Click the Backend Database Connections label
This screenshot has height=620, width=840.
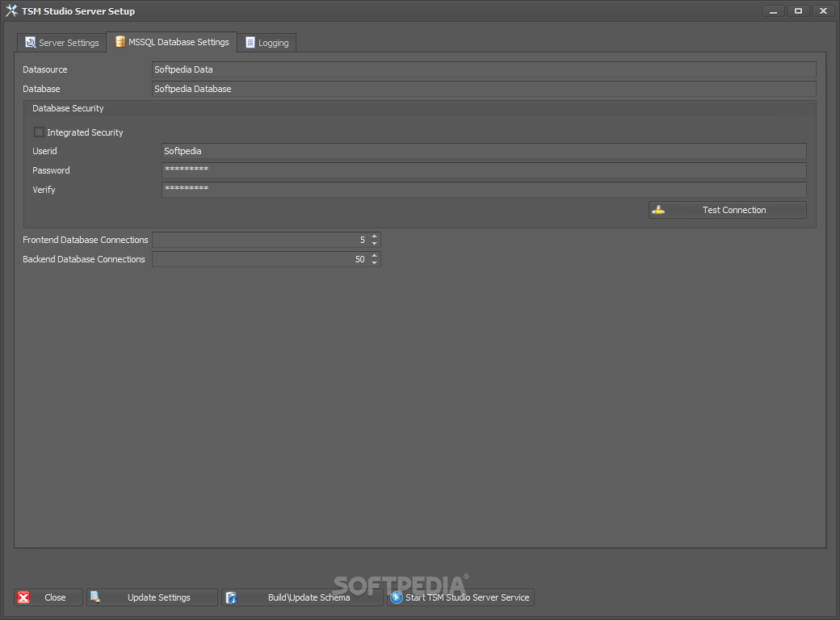(x=83, y=259)
